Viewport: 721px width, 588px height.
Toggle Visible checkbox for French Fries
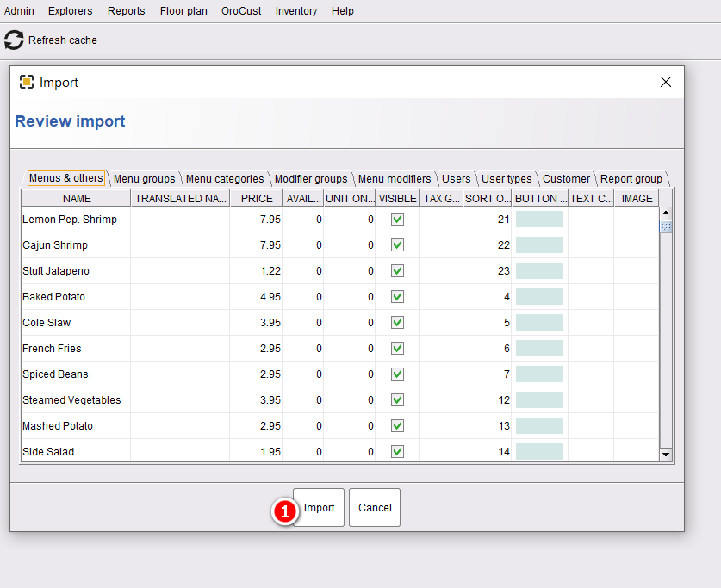(397, 348)
